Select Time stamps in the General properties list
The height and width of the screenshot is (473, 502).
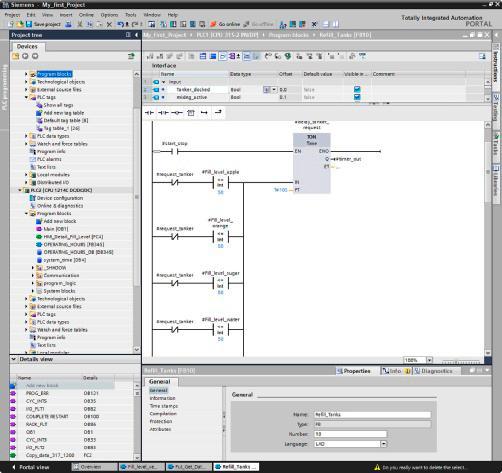(x=164, y=406)
